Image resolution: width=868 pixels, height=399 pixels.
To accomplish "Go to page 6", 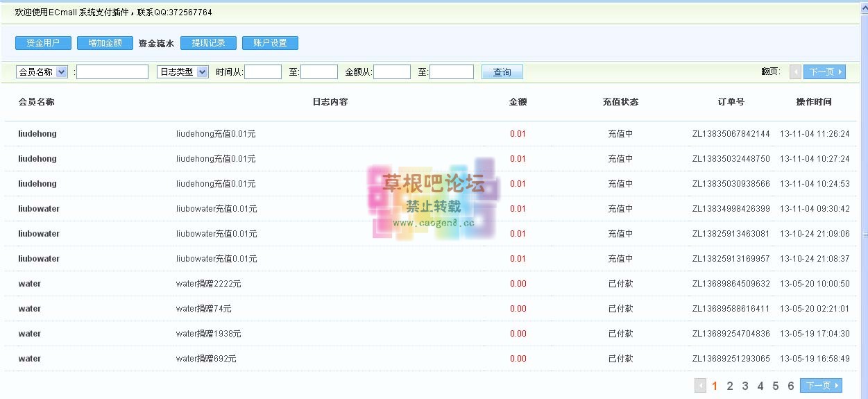I will [791, 387].
